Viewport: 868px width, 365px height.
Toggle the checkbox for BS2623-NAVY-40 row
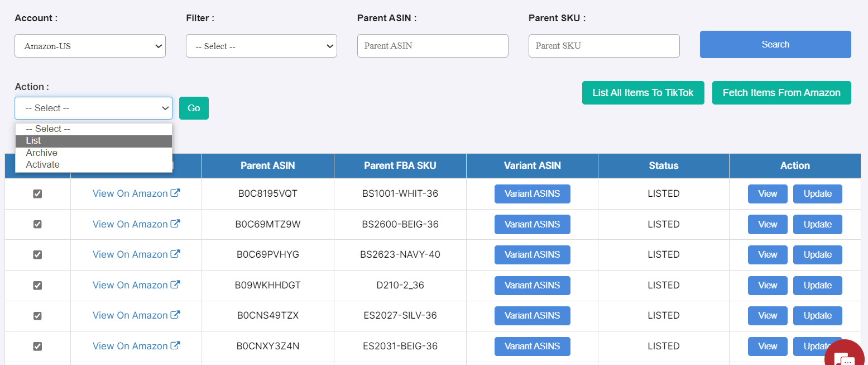(37, 255)
